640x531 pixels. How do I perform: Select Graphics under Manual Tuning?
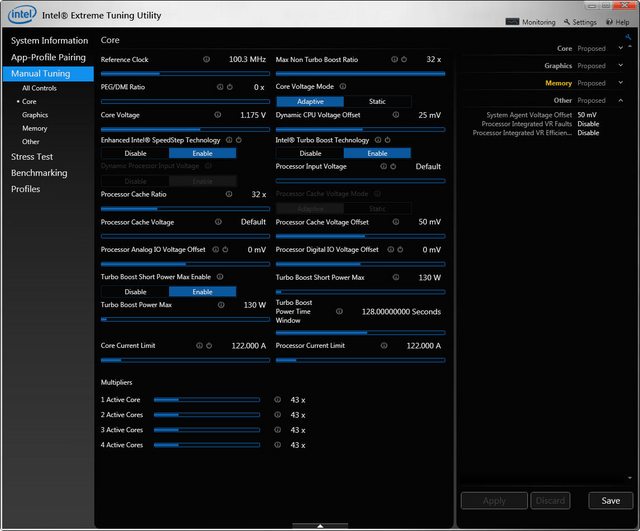(x=35, y=115)
